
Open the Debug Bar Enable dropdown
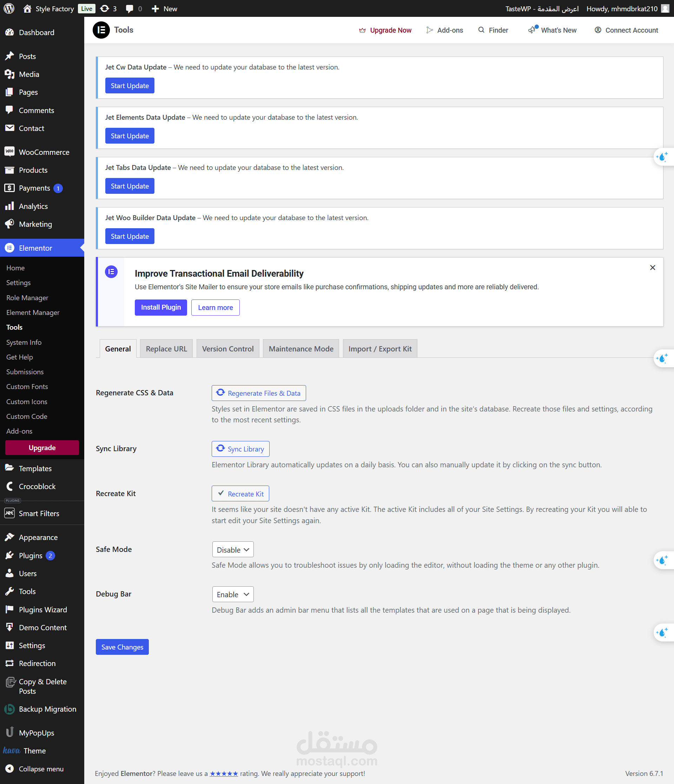coord(233,594)
